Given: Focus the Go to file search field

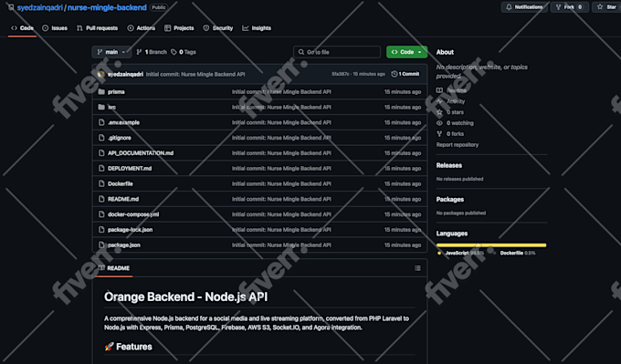Looking at the screenshot, I should tap(337, 52).
